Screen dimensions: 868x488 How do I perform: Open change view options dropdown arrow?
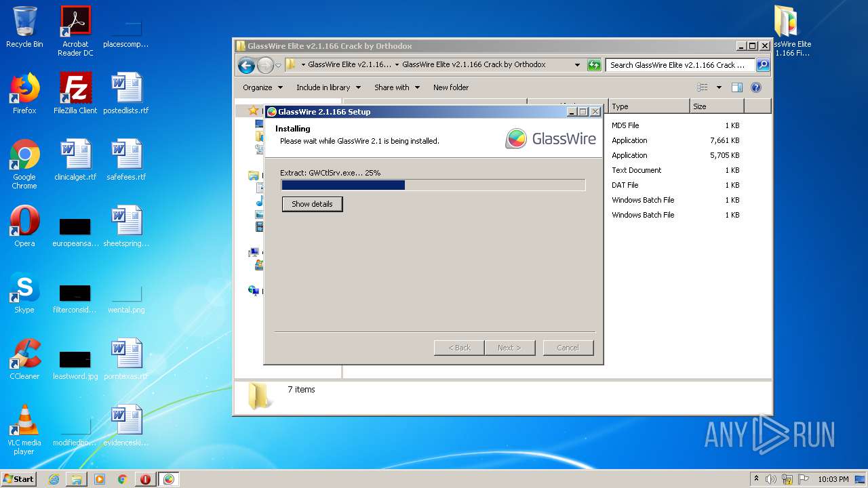(x=719, y=87)
